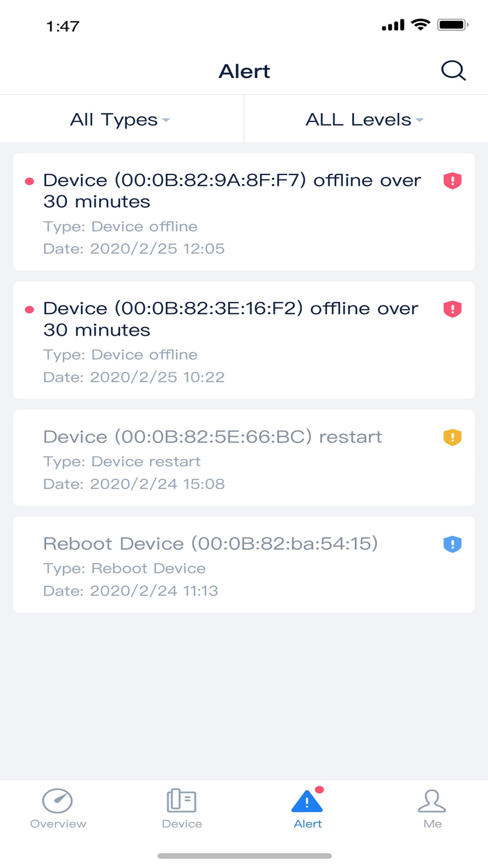
Task: Tap the red shield on the 3E:16:F2 offline alert
Action: tap(452, 309)
